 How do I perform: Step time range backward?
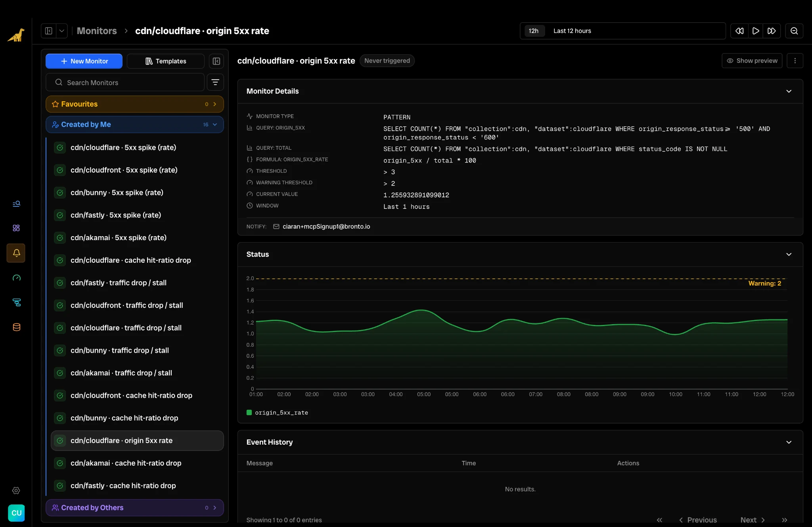pos(739,31)
